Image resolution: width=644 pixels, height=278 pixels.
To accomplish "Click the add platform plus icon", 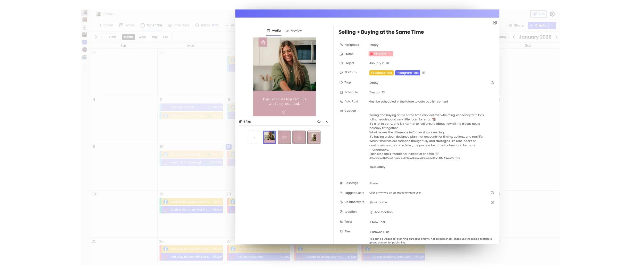I will tap(423, 73).
